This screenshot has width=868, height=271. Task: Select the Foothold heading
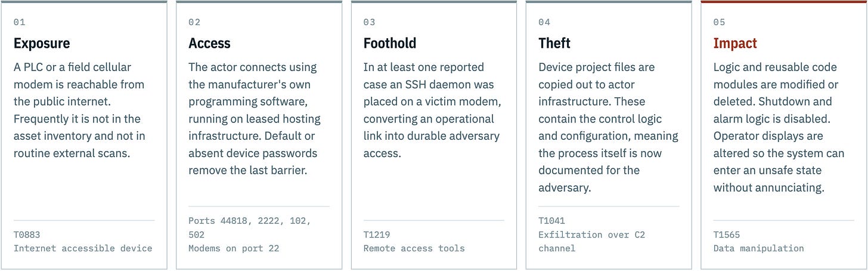pos(390,44)
